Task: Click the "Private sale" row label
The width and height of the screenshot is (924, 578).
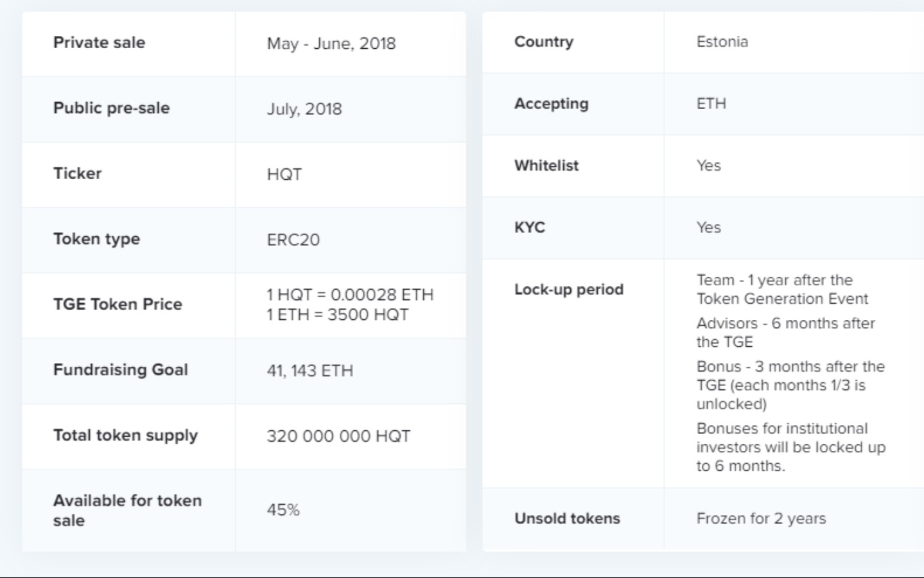Action: click(99, 42)
